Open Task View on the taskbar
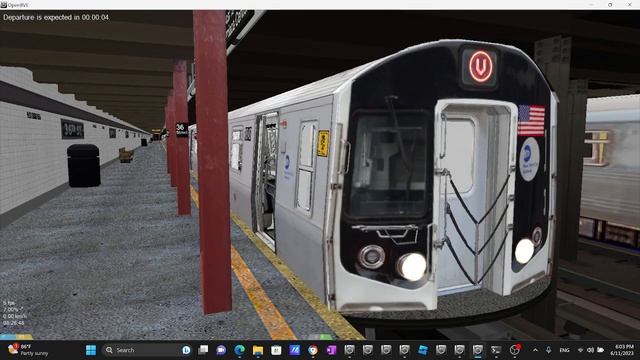 (203, 350)
